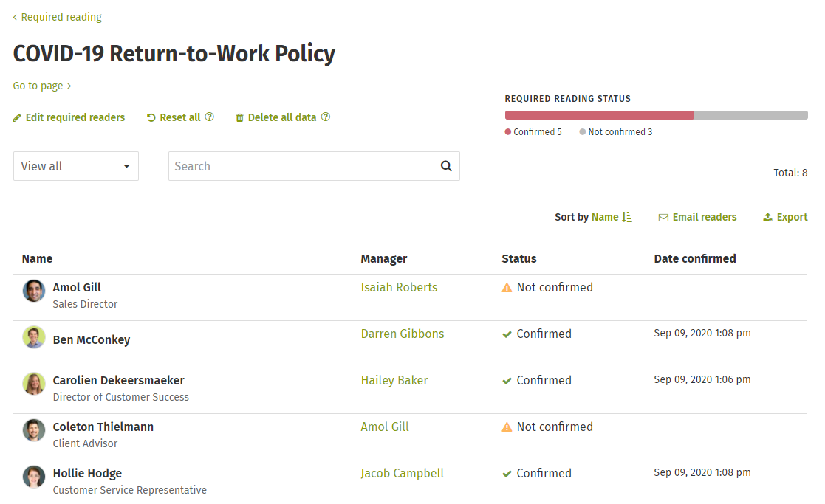Click the sort order icon beside Name

click(x=627, y=217)
